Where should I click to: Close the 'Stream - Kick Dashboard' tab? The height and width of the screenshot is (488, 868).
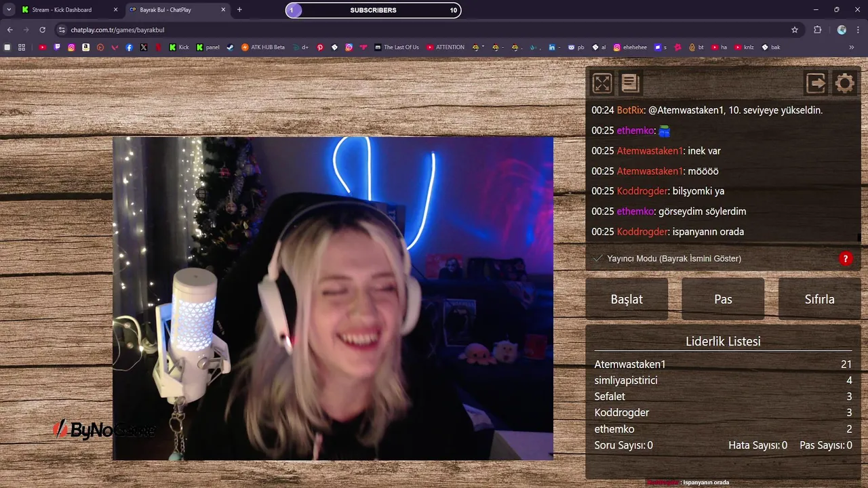(x=115, y=10)
